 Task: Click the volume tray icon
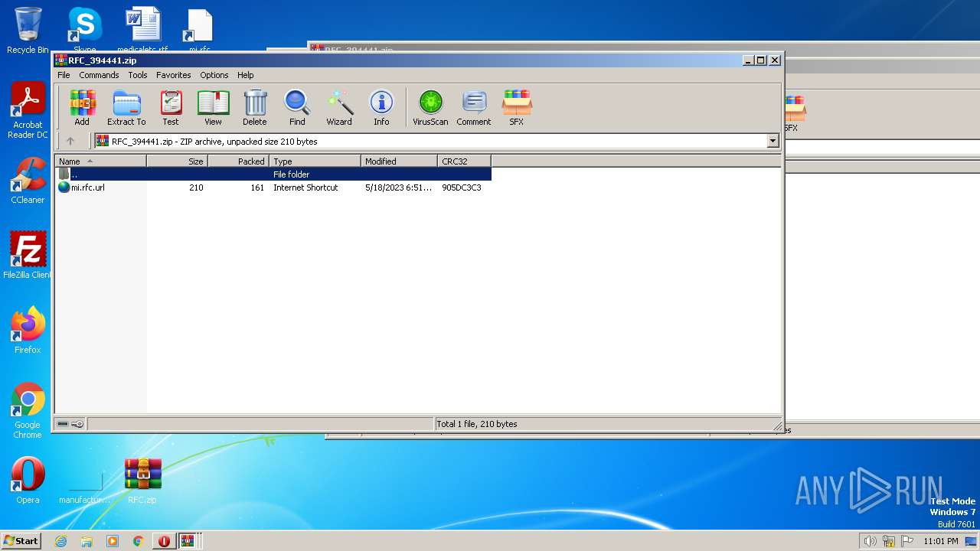click(870, 541)
